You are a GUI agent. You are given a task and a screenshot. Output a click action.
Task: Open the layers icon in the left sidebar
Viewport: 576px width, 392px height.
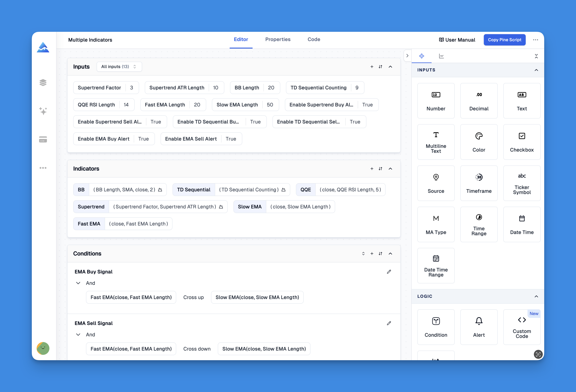pos(43,83)
